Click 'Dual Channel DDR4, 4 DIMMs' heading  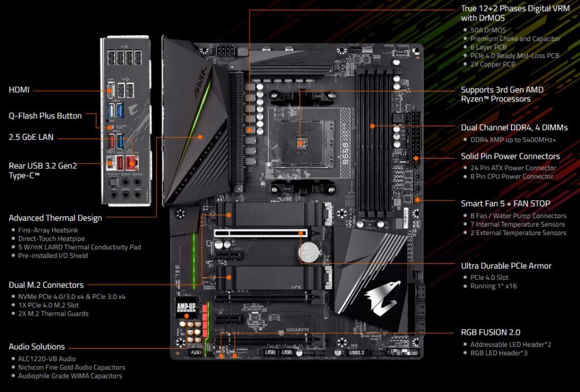click(514, 127)
